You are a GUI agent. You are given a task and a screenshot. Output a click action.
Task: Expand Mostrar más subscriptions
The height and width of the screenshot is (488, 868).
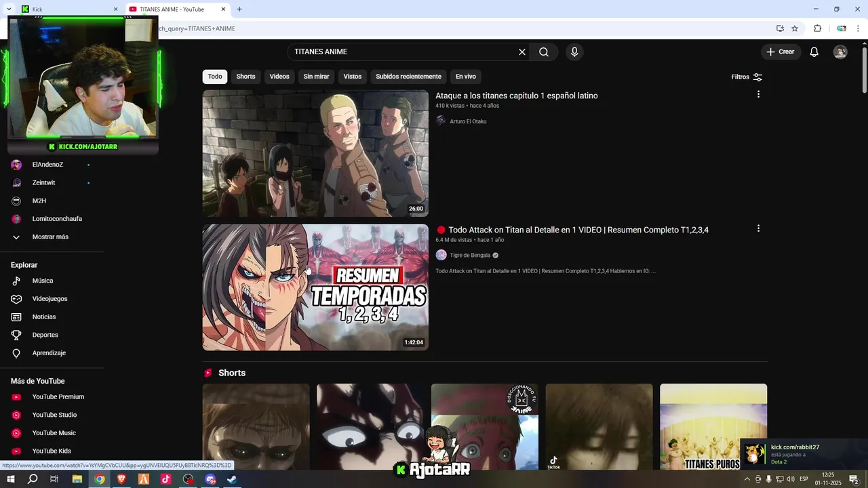point(51,237)
